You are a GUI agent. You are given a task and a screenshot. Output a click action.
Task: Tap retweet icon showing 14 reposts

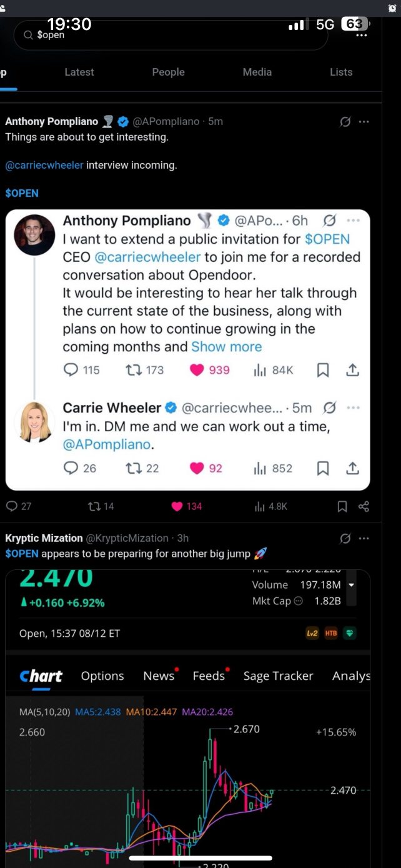point(94,506)
